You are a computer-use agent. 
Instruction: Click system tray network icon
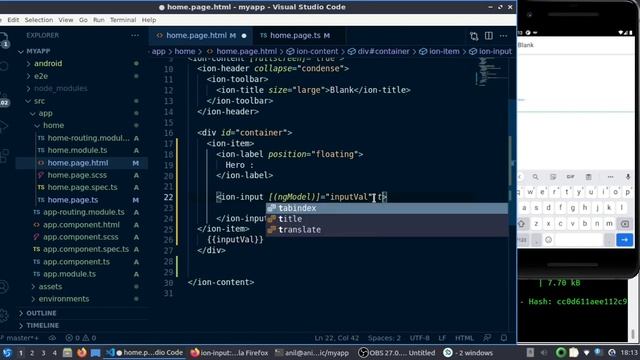(x=587, y=353)
